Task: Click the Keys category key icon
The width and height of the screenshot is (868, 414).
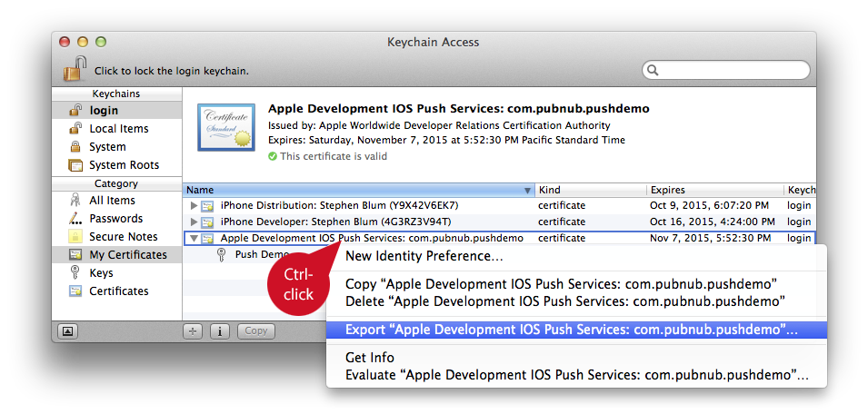Action: click(x=75, y=273)
